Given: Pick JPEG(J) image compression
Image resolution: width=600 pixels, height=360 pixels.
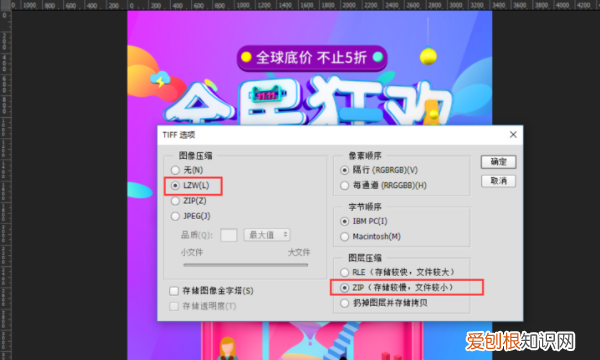Looking at the screenshot, I should click(x=175, y=216).
